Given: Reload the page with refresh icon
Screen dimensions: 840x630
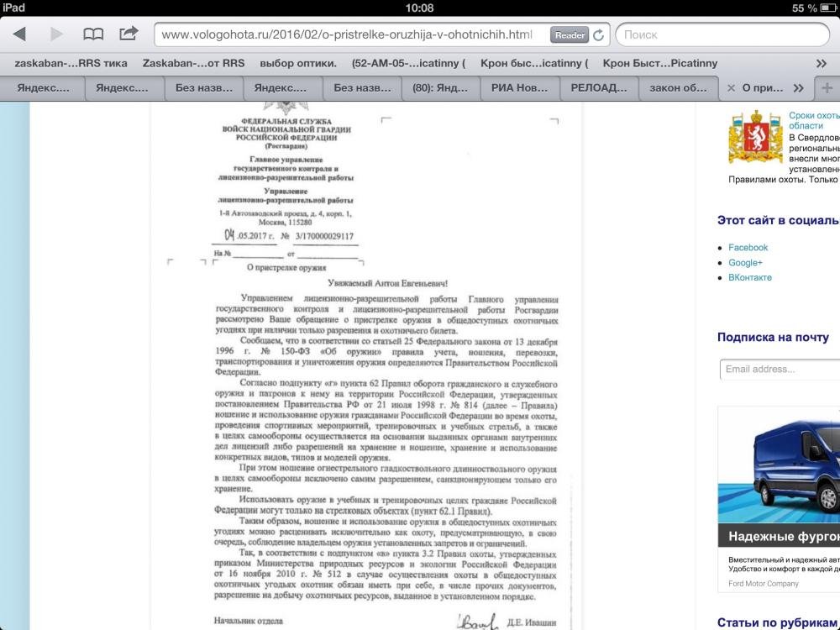Looking at the screenshot, I should [598, 35].
